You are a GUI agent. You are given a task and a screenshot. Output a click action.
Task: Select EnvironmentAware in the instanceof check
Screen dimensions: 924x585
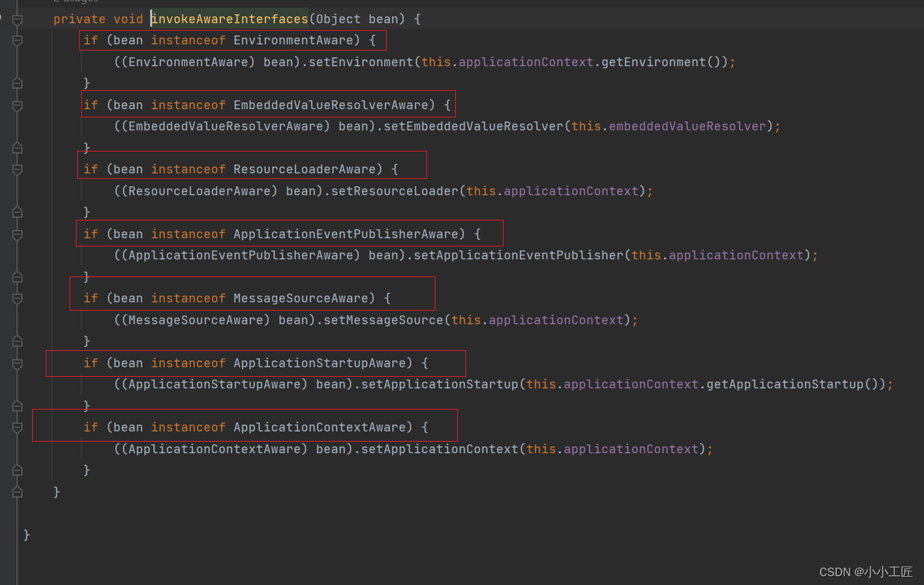click(x=293, y=40)
